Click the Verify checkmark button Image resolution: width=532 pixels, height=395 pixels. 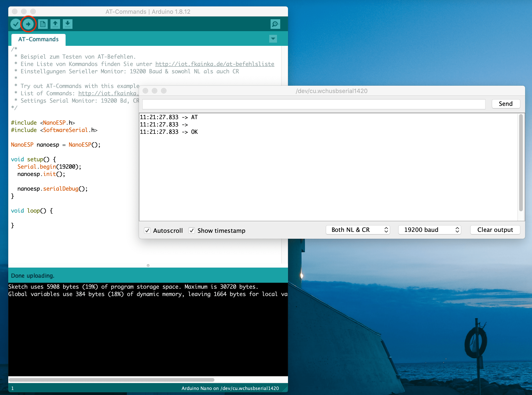coord(16,24)
